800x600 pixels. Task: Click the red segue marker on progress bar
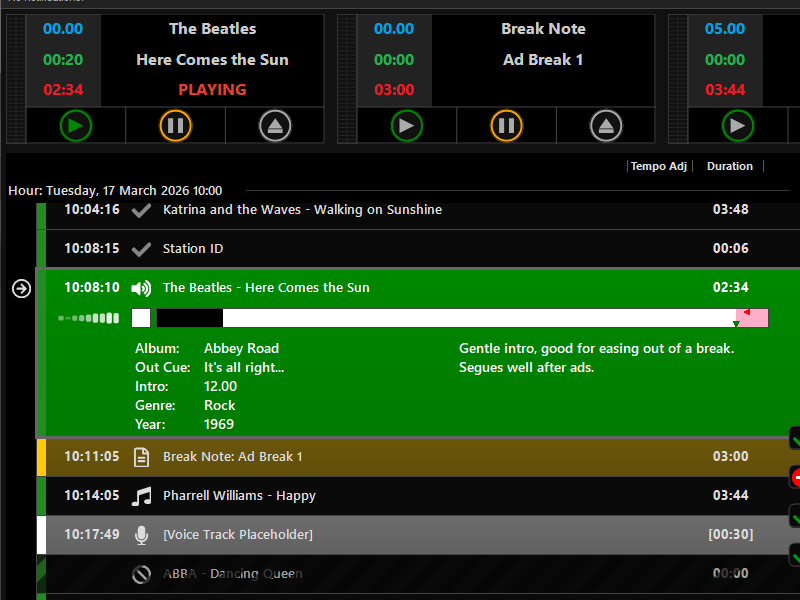[746, 312]
